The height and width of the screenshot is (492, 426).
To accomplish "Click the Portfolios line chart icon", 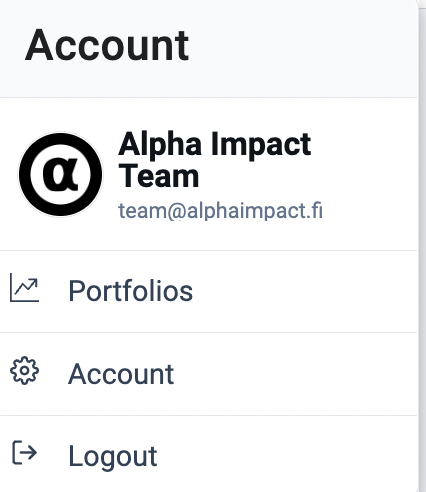I will 24,287.
